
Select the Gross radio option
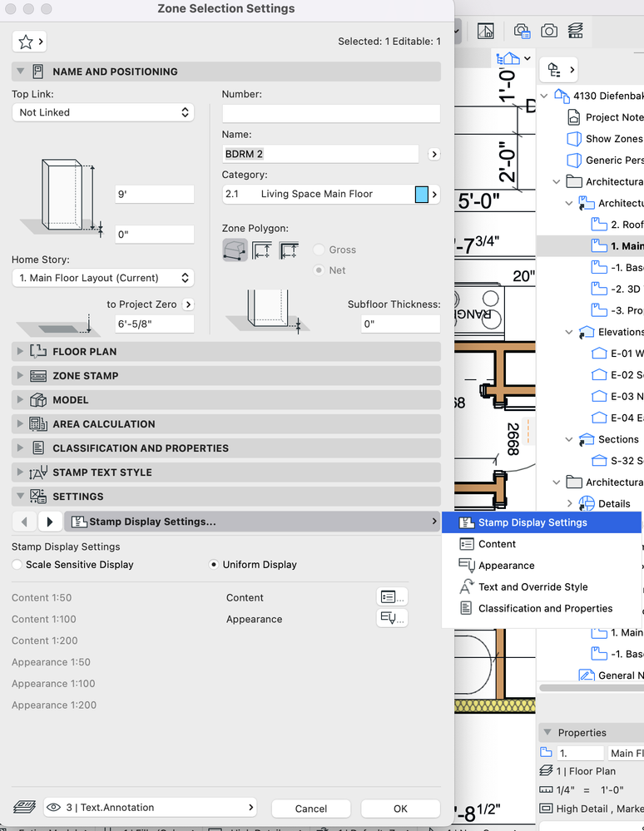pos(319,250)
